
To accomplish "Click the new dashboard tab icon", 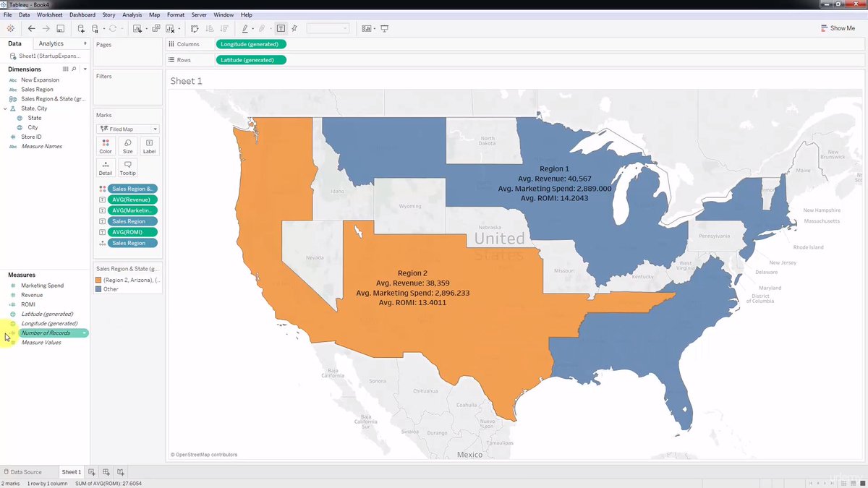I will point(106,472).
